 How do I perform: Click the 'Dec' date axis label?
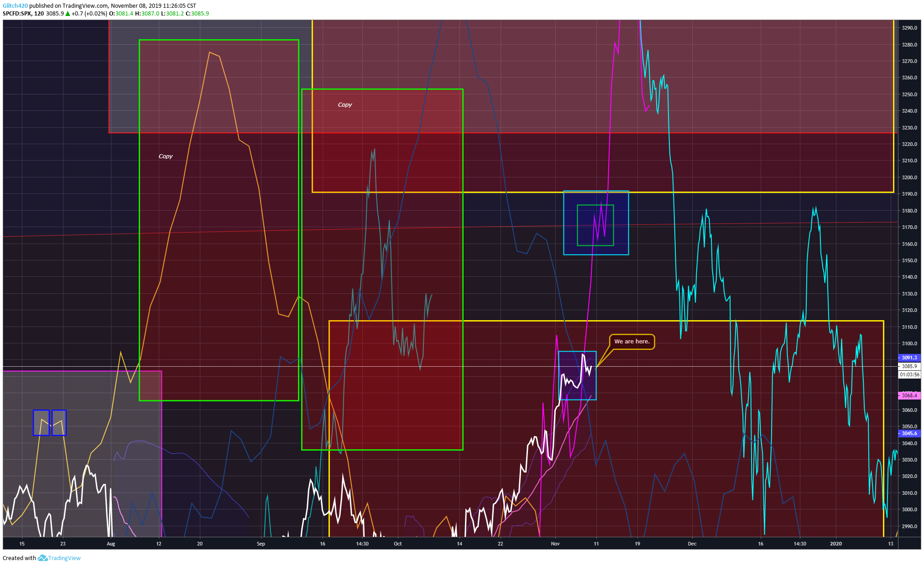(x=692, y=544)
